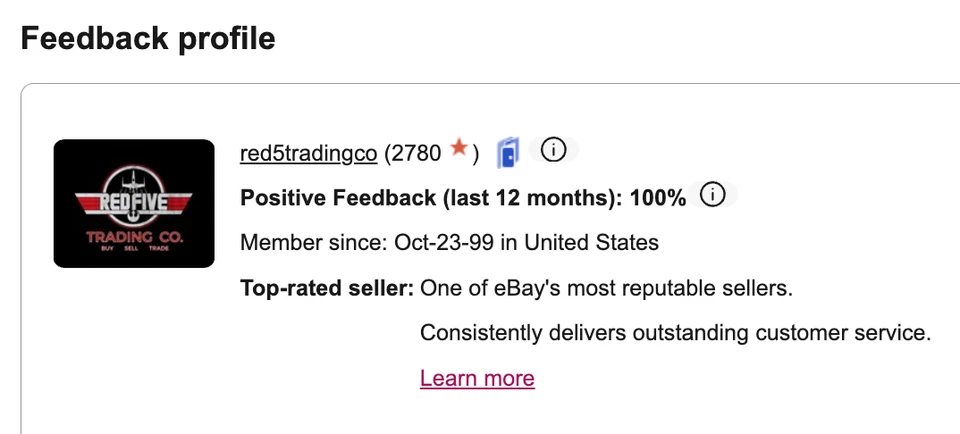Click info icon next to 100% feedback

click(712, 196)
